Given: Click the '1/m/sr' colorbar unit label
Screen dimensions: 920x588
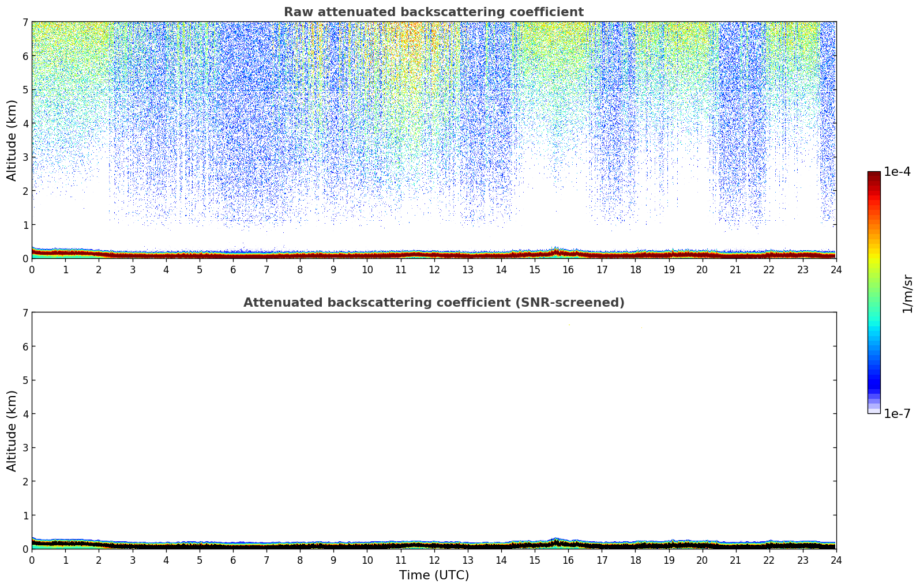Looking at the screenshot, I should coord(907,293).
